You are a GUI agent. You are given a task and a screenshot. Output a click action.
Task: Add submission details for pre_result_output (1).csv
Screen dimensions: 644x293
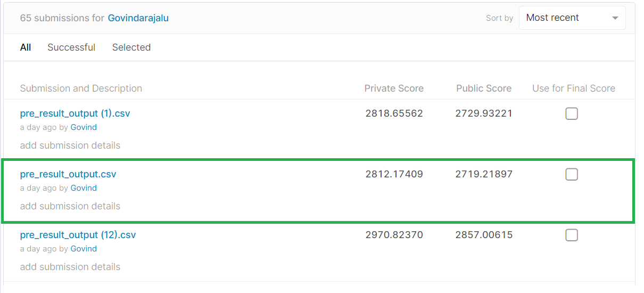[70, 145]
